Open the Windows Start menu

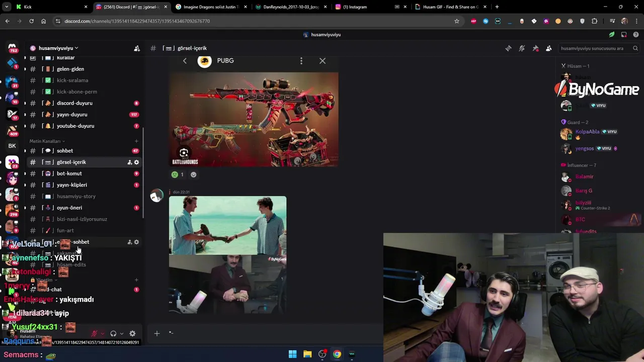pos(292,354)
